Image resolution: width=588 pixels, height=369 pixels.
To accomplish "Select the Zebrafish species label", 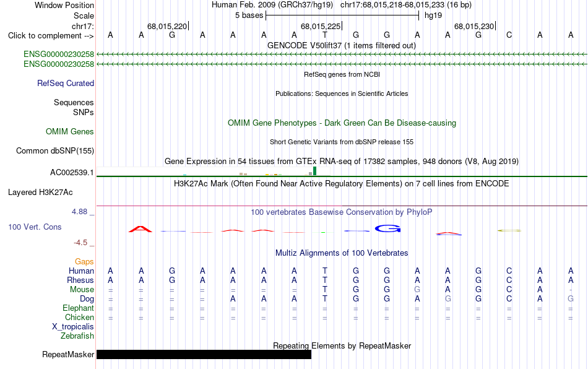I will pos(77,336).
